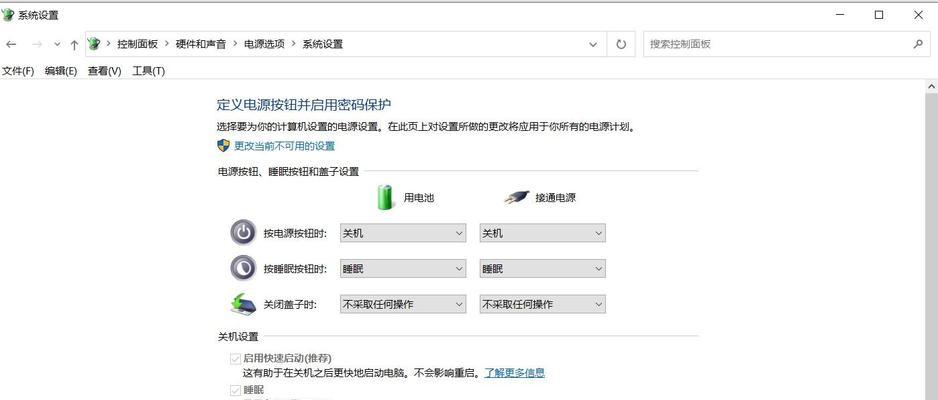This screenshot has width=938, height=400.
Task: Click the 接通电源 column label
Action: point(556,198)
